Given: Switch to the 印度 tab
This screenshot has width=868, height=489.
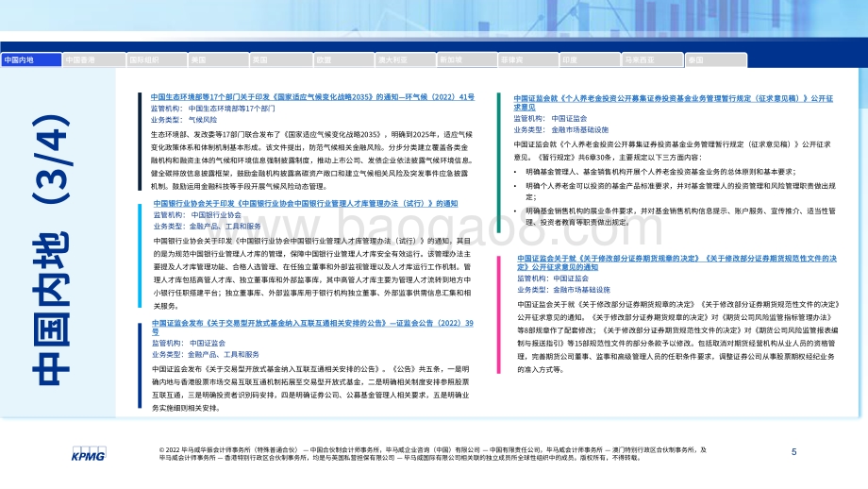Looking at the screenshot, I should click(590, 59).
